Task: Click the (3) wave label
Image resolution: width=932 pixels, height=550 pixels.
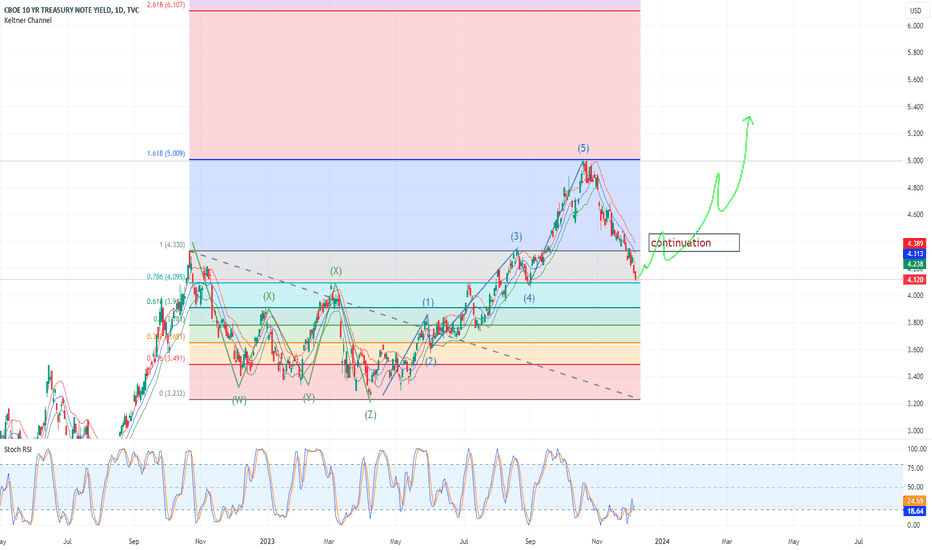Action: click(516, 237)
